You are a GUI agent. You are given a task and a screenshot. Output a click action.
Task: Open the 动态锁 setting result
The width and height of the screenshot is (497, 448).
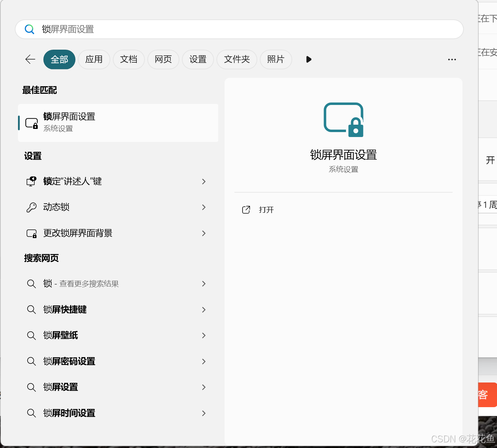pyautogui.click(x=118, y=207)
